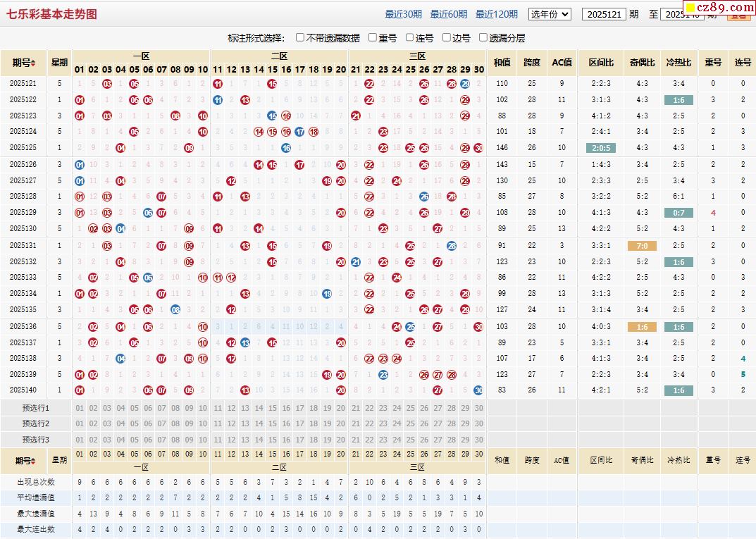
Task: Click blue ball 30 in row 2025140
Action: point(478,390)
